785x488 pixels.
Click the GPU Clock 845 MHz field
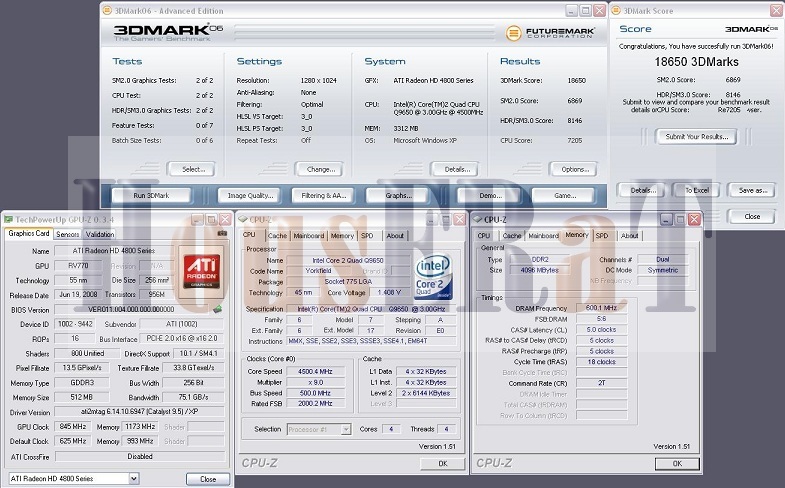[73, 426]
